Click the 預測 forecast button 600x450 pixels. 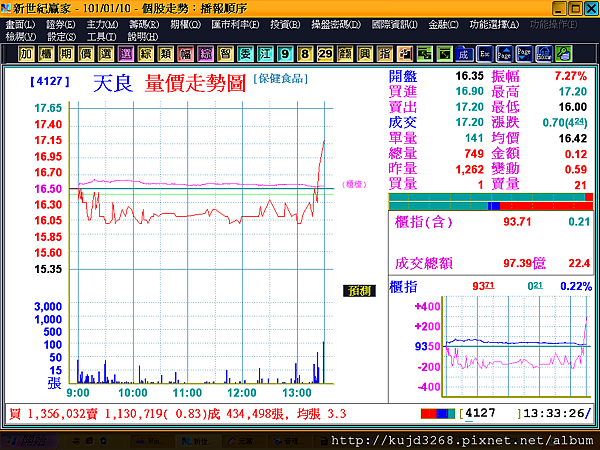pyautogui.click(x=359, y=291)
